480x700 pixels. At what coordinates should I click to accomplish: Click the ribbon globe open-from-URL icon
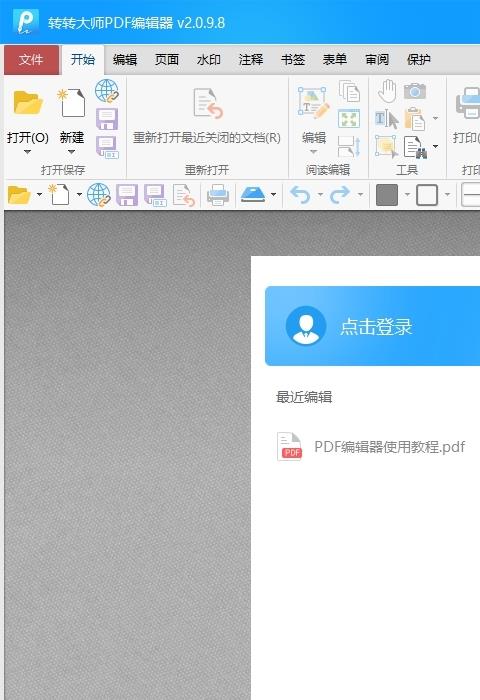pos(107,91)
